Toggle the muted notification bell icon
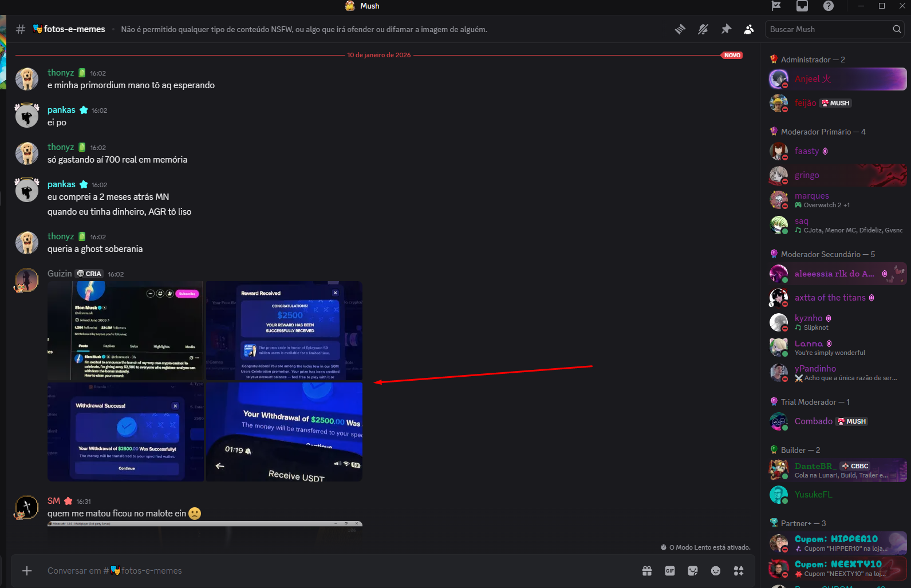The width and height of the screenshot is (911, 588). click(703, 29)
